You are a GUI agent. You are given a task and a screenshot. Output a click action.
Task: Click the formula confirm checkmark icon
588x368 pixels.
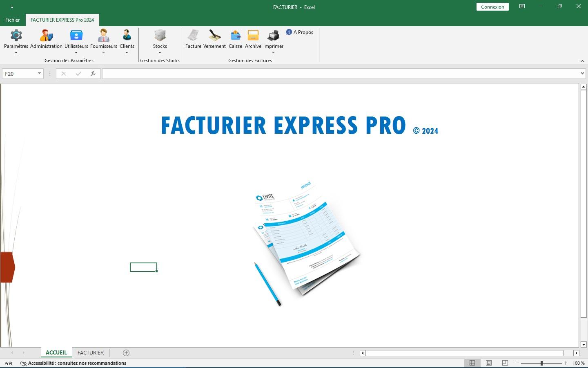[78, 74]
